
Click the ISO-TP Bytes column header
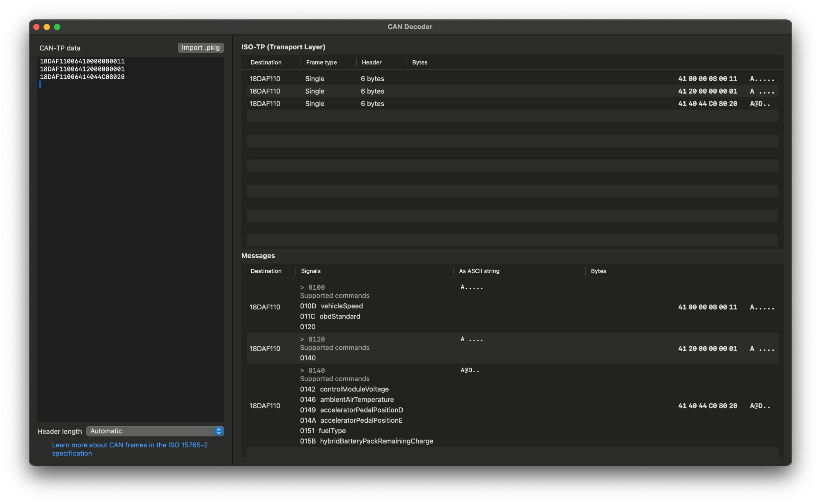[x=420, y=62]
